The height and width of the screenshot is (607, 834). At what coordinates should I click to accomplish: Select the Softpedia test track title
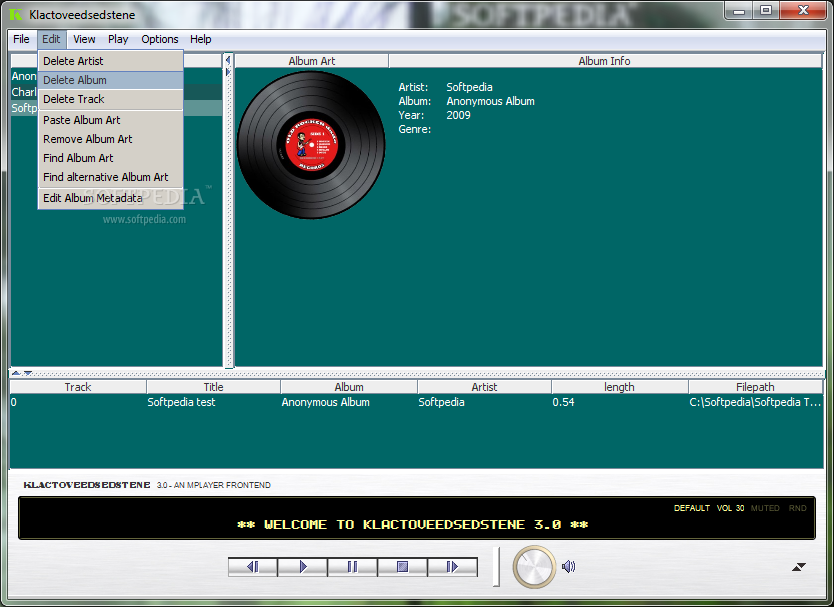point(181,402)
